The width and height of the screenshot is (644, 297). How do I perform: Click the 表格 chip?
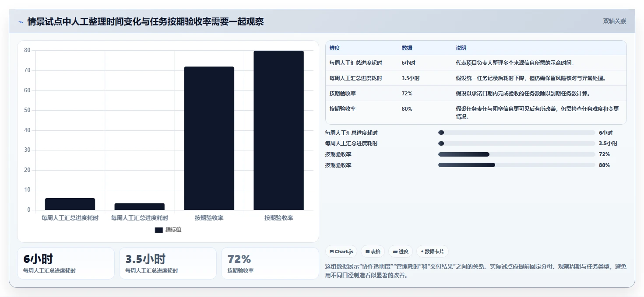point(373,252)
